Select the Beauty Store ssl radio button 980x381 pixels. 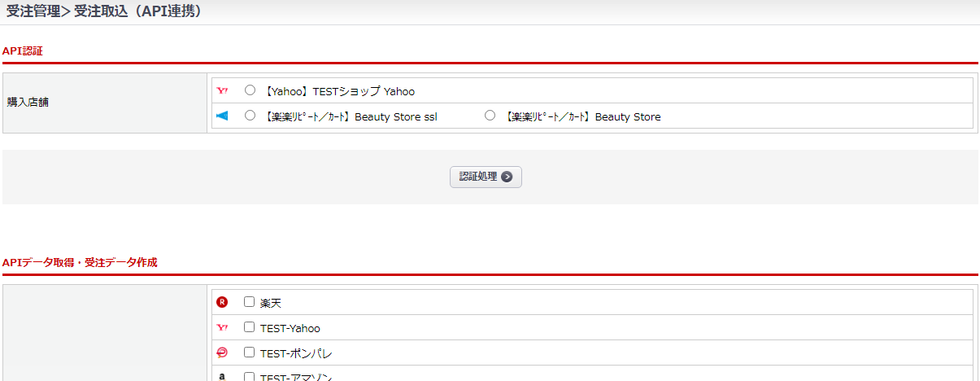click(250, 116)
